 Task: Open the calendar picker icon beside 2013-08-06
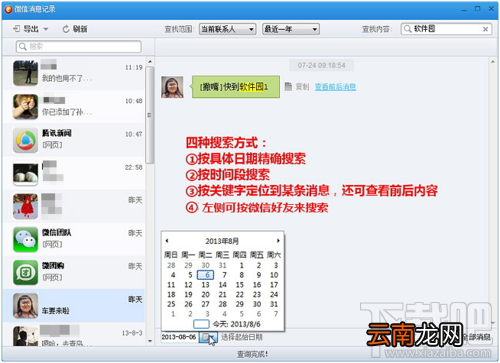click(208, 337)
